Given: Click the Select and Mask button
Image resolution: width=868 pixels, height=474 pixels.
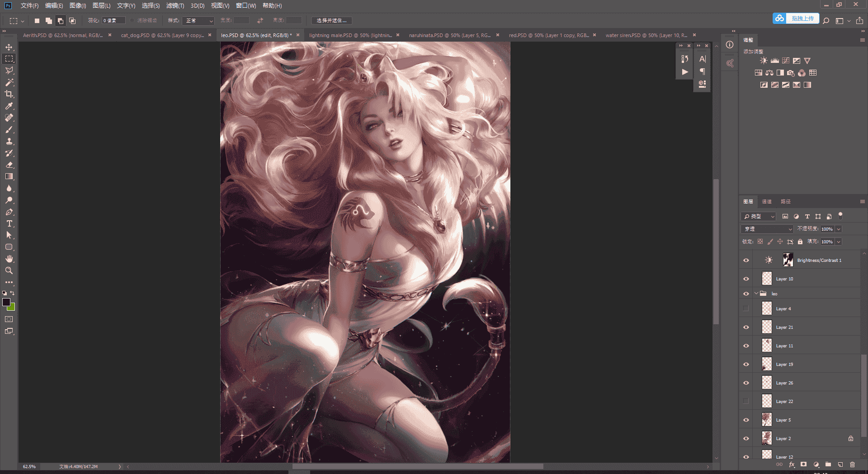Looking at the screenshot, I should tap(332, 21).
